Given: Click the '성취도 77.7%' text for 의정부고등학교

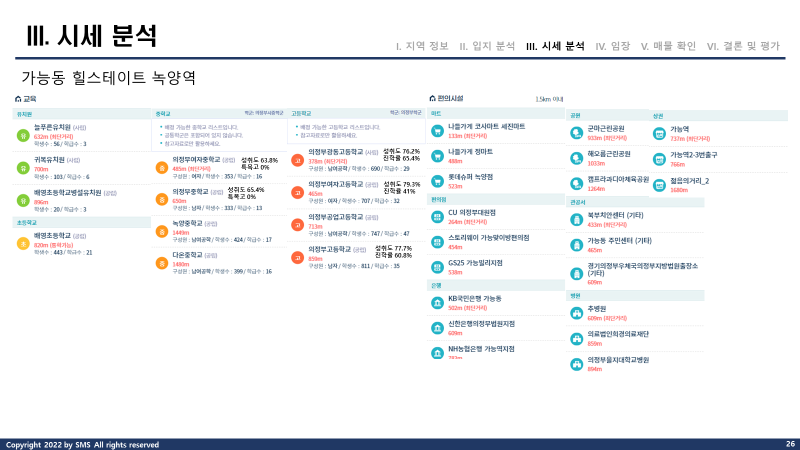Looking at the screenshot, I should click(393, 248).
